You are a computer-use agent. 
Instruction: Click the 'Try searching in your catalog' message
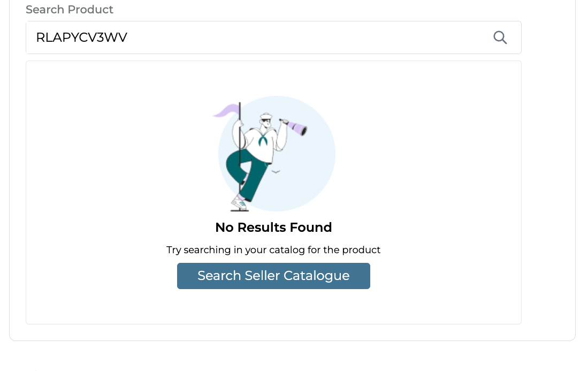point(273,250)
